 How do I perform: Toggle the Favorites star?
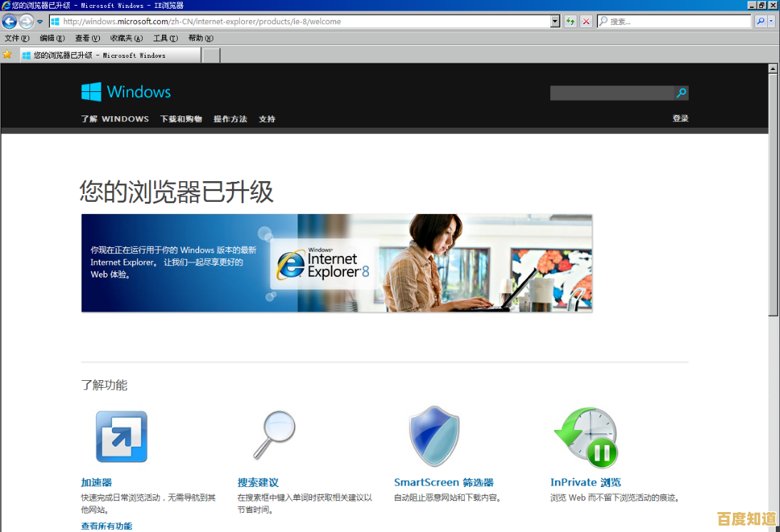(7, 53)
